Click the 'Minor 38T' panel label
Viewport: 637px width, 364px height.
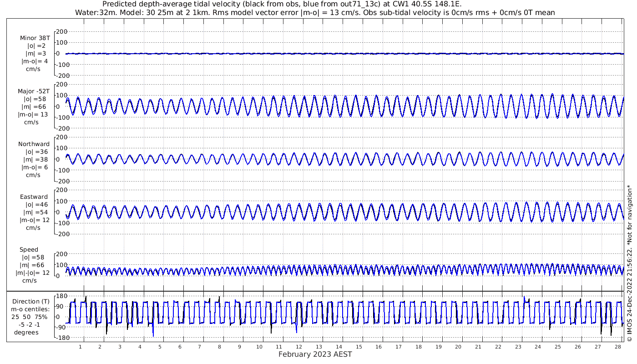click(35, 38)
